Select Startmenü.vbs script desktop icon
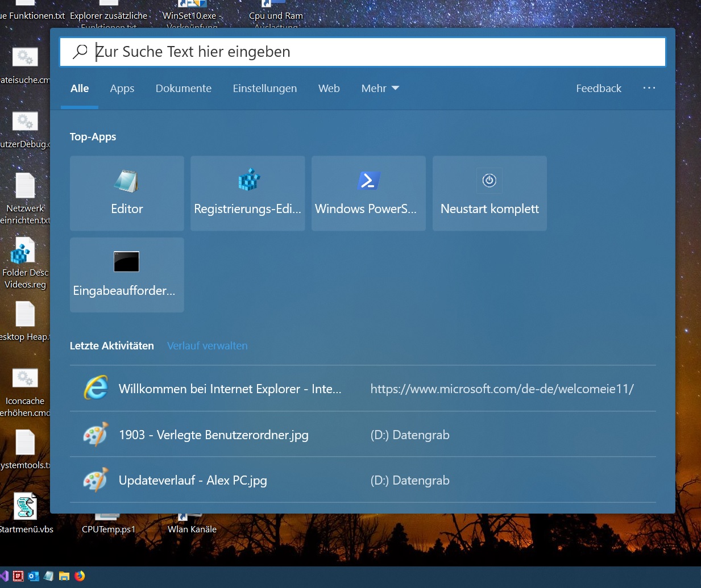The height and width of the screenshot is (588, 701). click(26, 514)
